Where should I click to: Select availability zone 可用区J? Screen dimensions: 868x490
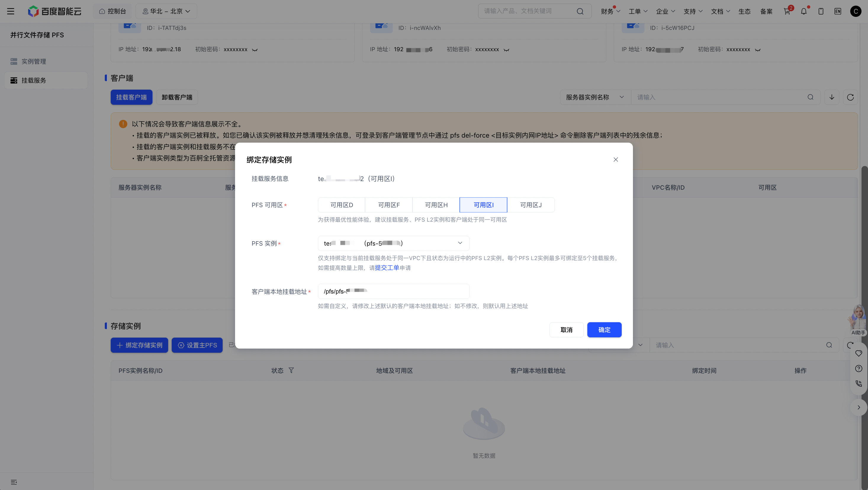tap(531, 205)
